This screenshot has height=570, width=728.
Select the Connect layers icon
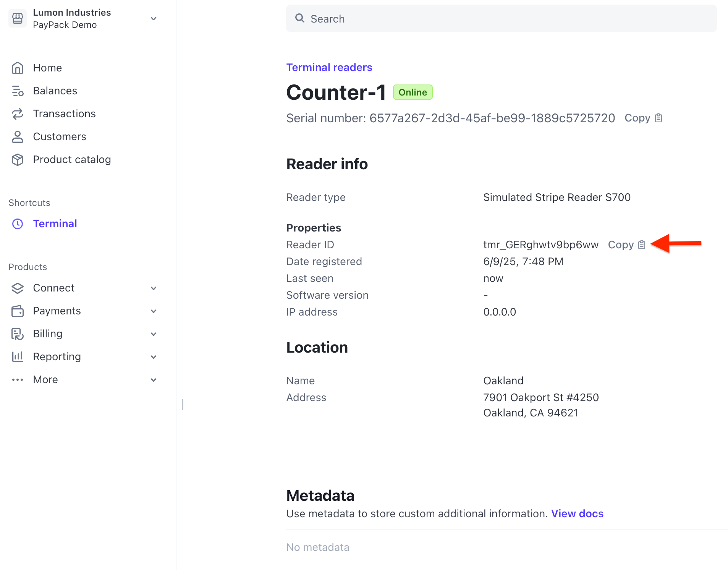tap(18, 288)
